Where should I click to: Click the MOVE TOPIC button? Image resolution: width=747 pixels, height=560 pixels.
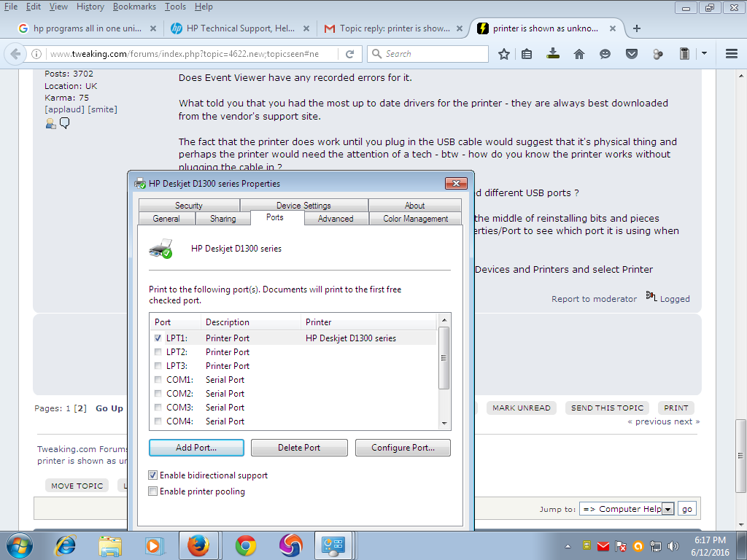[x=77, y=486]
